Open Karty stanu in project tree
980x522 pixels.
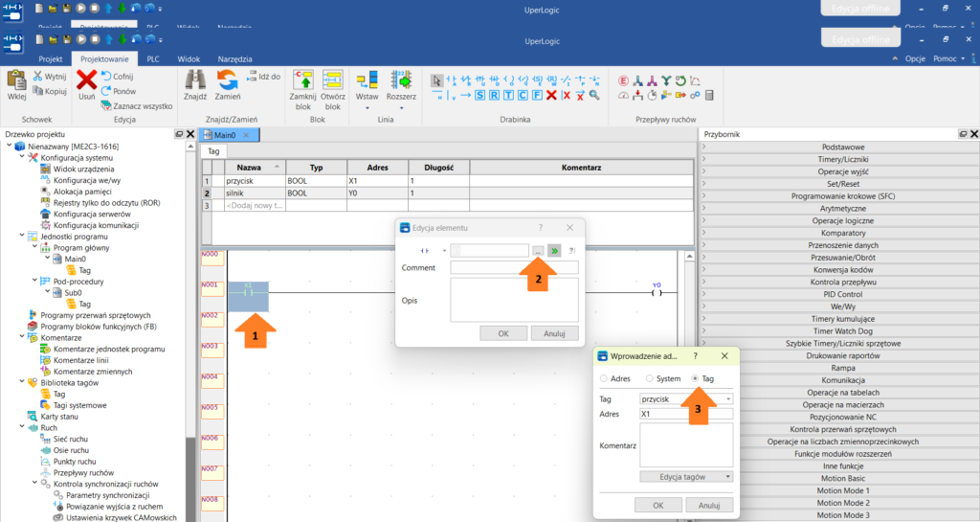[x=59, y=417]
